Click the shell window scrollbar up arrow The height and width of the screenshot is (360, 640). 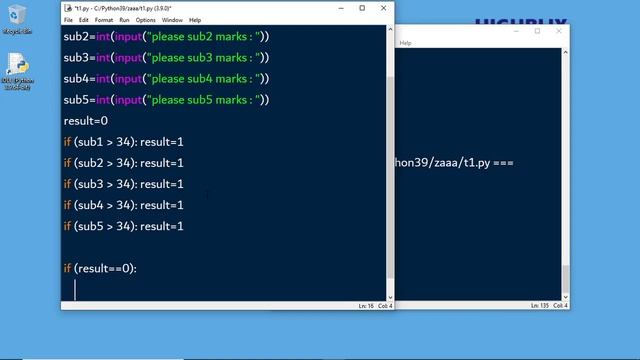click(x=565, y=52)
